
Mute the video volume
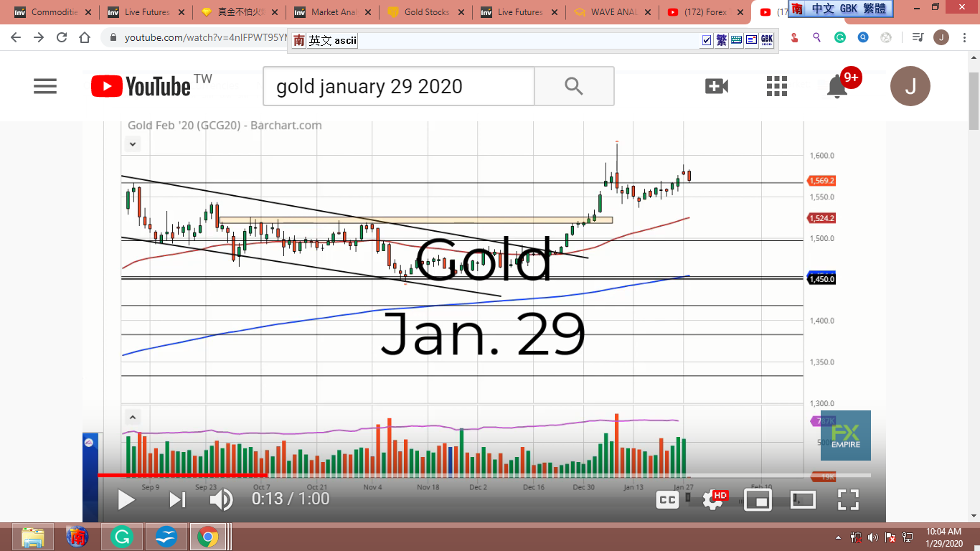click(x=221, y=499)
